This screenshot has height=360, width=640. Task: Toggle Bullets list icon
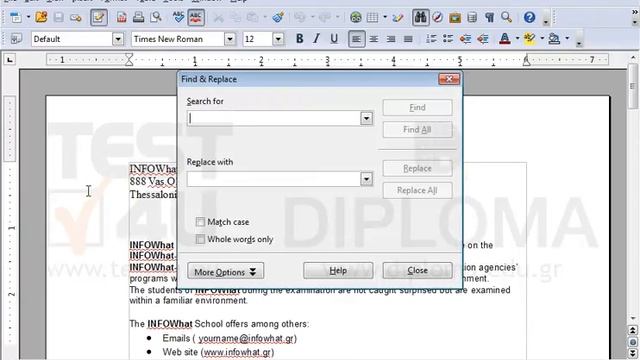coord(448,39)
